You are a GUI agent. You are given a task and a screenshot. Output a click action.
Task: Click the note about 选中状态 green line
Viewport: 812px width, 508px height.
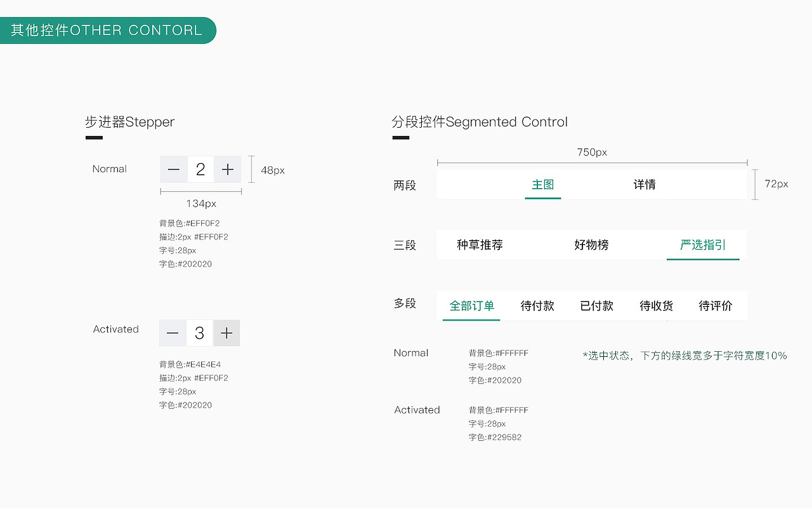684,356
